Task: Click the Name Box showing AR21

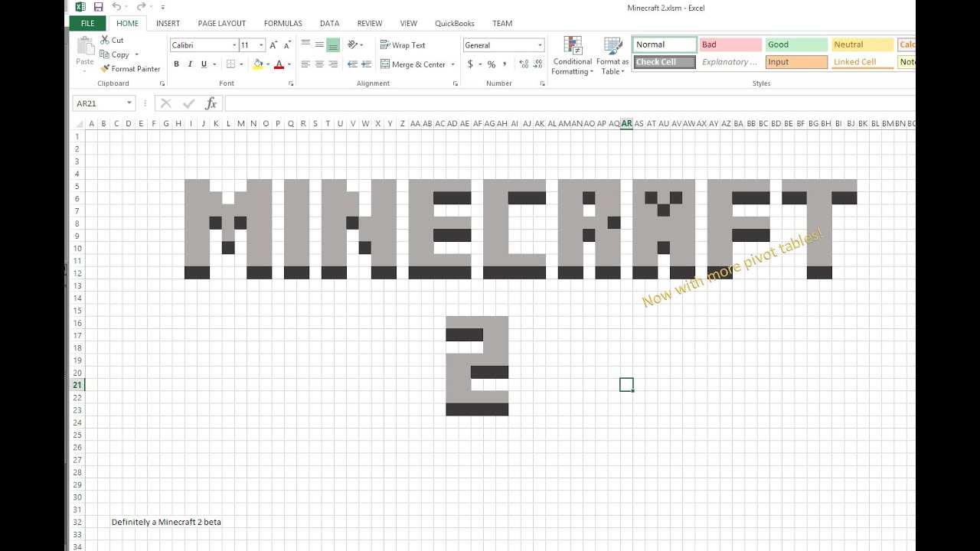Action: [99, 103]
